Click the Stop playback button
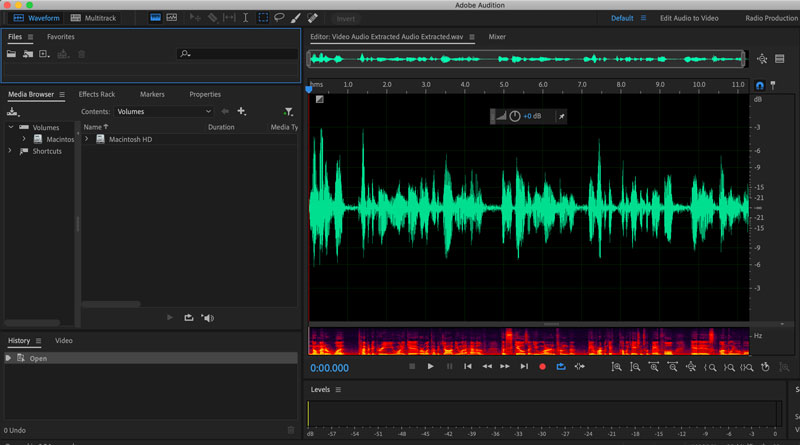 [412, 366]
